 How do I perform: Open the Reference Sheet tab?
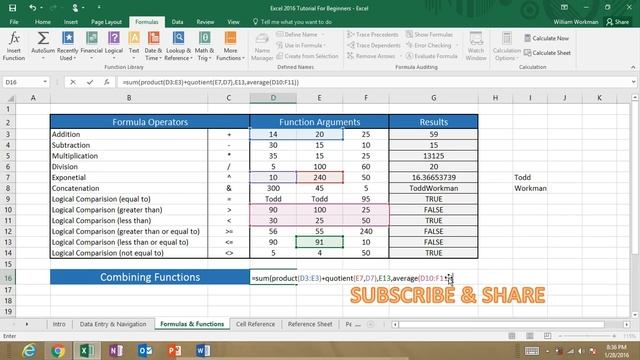pos(310,324)
